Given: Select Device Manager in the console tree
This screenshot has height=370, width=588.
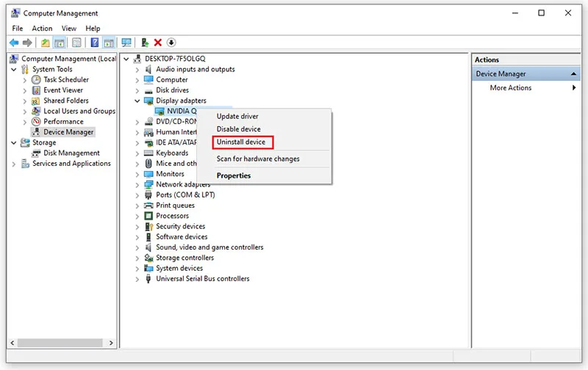Looking at the screenshot, I should tap(68, 132).
